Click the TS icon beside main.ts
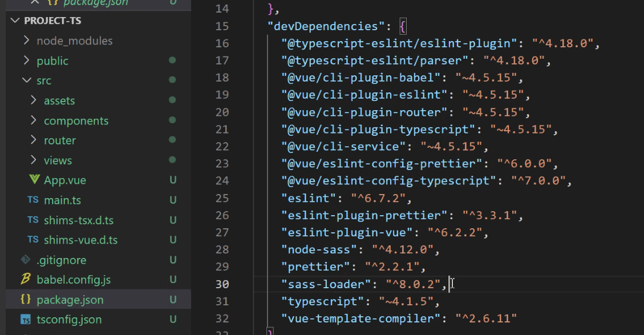Screen dimensions: 644x335 pyautogui.click(x=33, y=200)
